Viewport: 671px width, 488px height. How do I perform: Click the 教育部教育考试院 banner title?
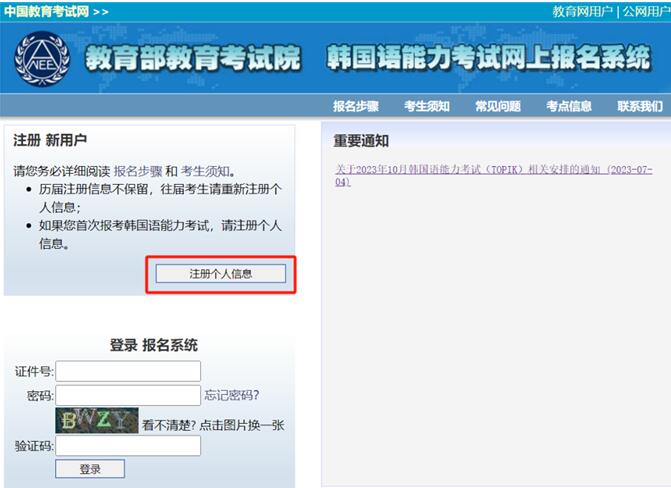tap(193, 58)
